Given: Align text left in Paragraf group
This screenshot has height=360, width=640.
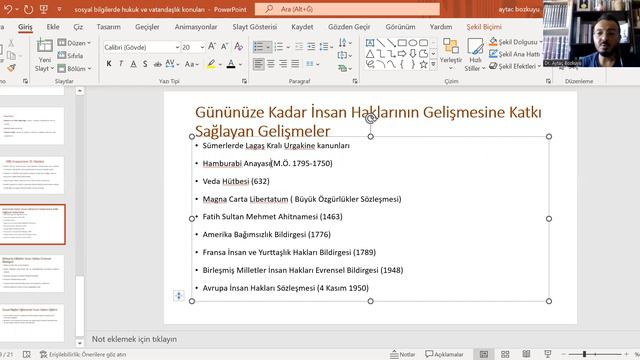Looking at the screenshot, I should 258,64.
